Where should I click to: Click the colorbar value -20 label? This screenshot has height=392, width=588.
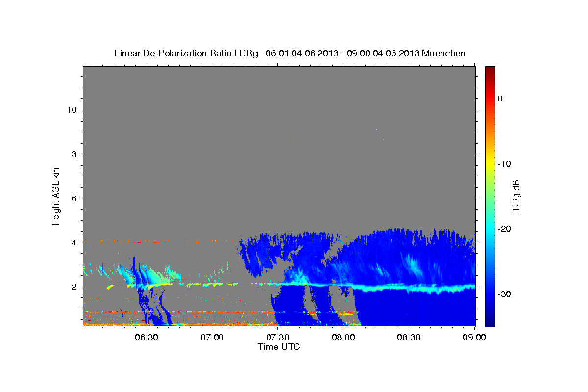(x=504, y=229)
